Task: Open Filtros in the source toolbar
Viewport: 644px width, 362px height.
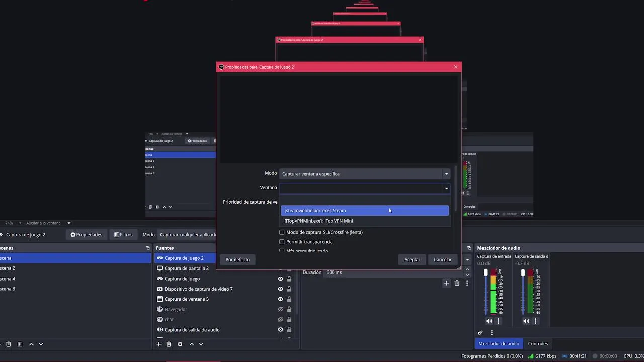Action: pyautogui.click(x=123, y=235)
